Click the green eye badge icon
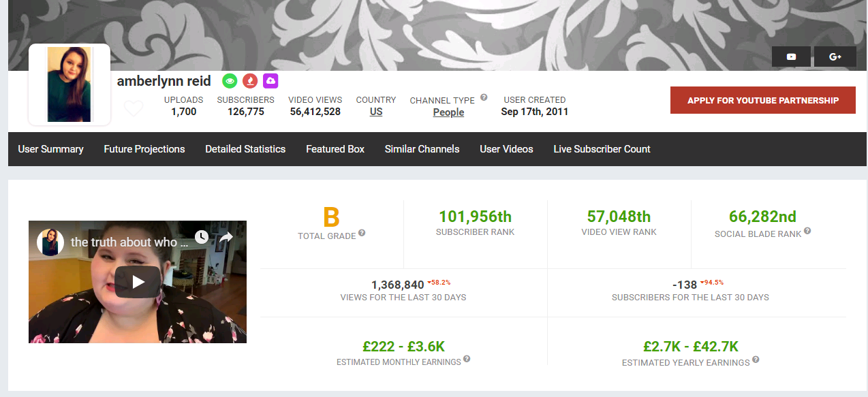 (x=230, y=81)
